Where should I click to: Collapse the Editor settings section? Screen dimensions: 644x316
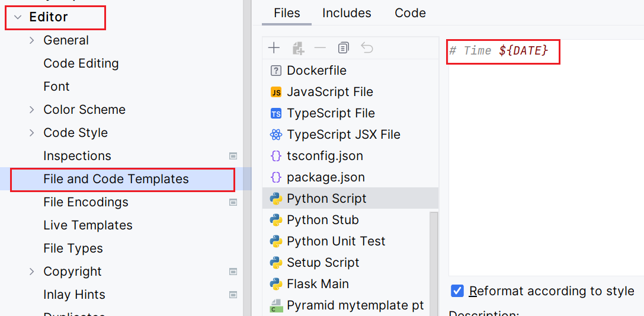pos(18,17)
